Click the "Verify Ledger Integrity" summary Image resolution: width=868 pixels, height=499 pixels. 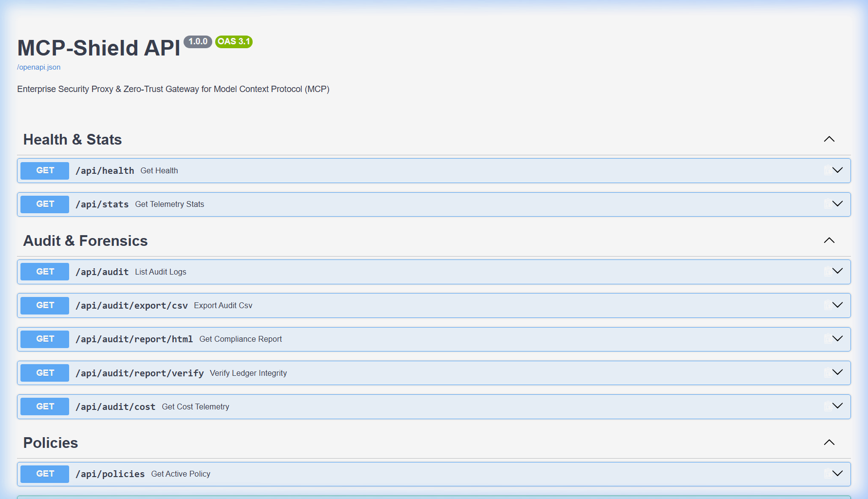pyautogui.click(x=248, y=373)
